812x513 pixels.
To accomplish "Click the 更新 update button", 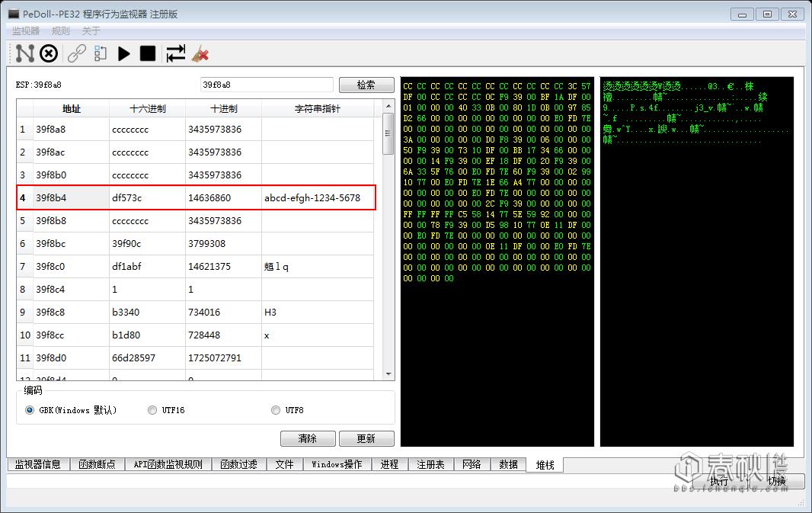I will click(366, 438).
